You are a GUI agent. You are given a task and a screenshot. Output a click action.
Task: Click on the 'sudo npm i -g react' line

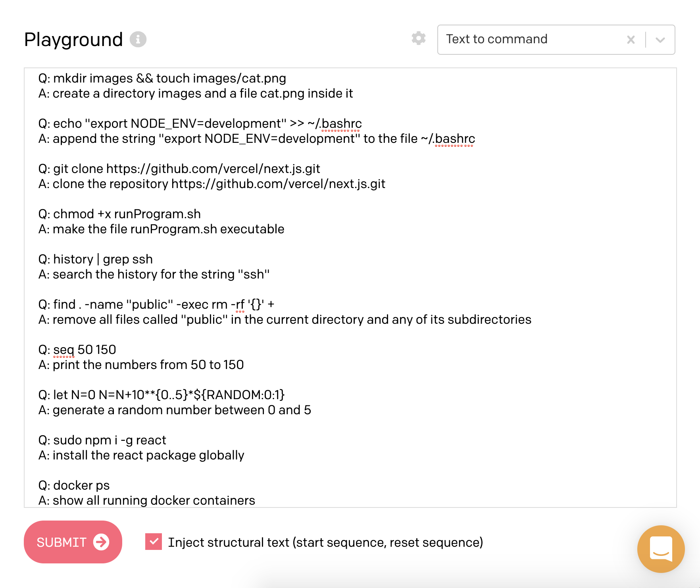pos(110,440)
